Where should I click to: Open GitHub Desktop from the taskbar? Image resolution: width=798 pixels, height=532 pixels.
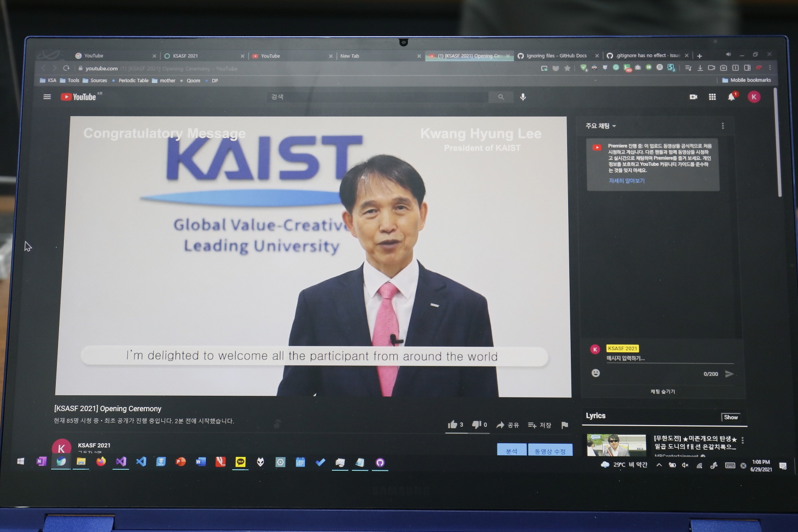coord(380,463)
